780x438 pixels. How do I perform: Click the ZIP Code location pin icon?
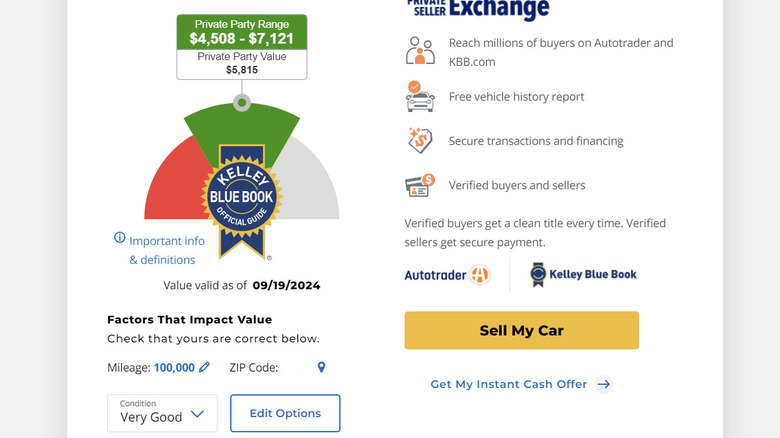pos(321,368)
